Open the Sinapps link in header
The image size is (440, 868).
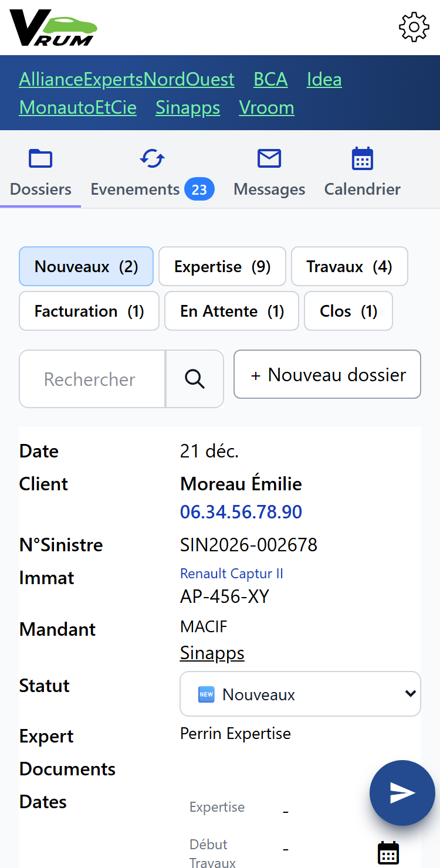(188, 107)
